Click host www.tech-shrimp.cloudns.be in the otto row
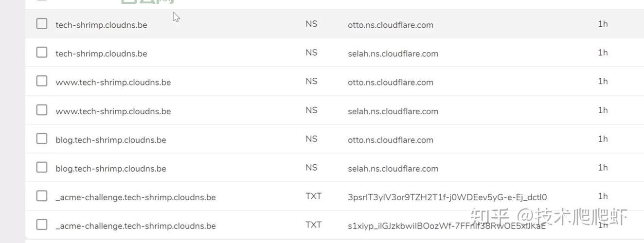 113,82
